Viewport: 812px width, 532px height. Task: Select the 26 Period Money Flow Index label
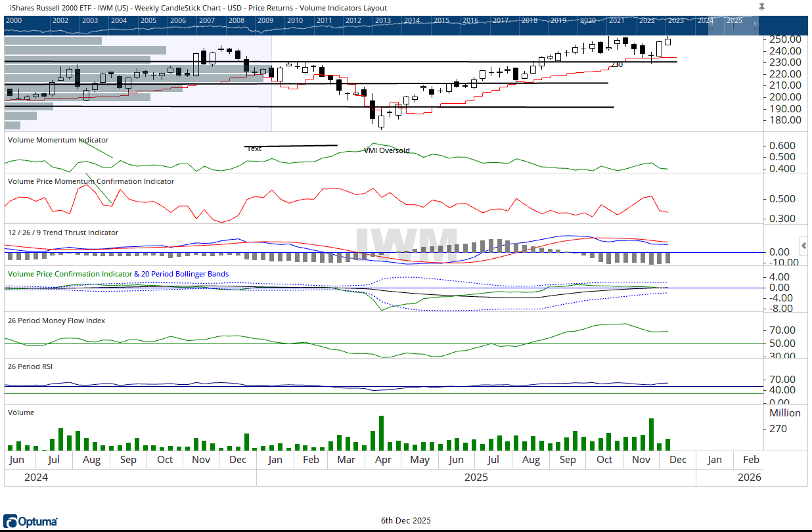pyautogui.click(x=56, y=321)
